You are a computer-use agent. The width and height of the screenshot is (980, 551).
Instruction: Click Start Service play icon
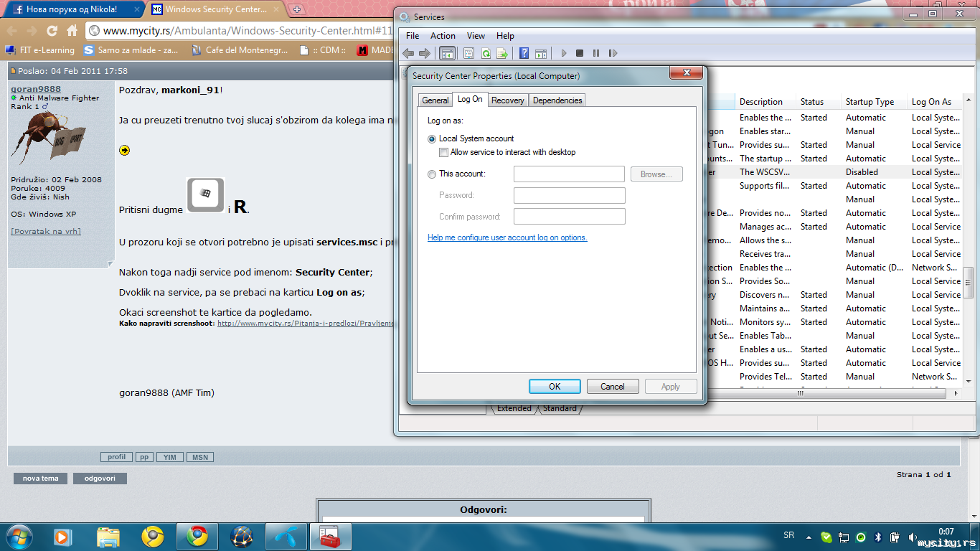[x=564, y=53]
